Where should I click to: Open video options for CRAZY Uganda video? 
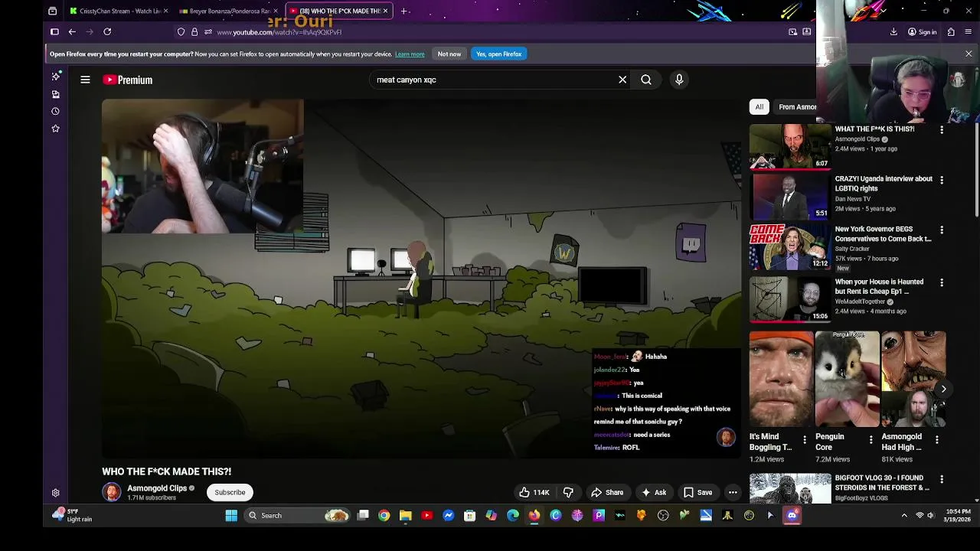(x=942, y=180)
